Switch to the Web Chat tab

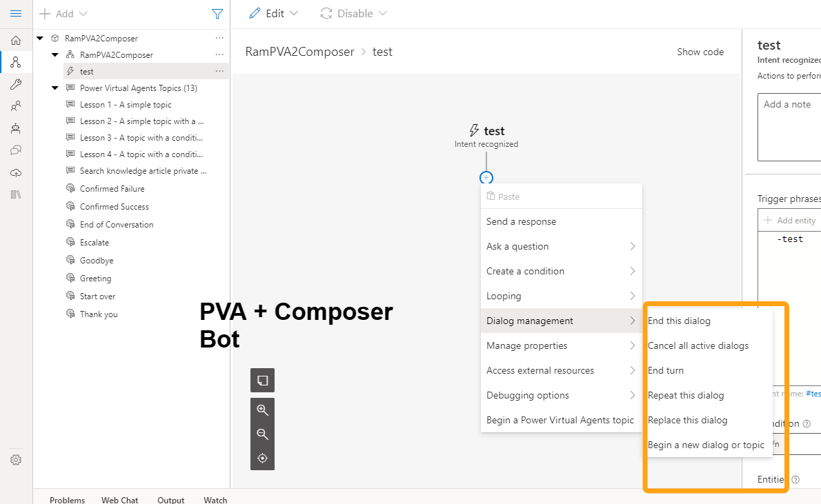click(119, 500)
